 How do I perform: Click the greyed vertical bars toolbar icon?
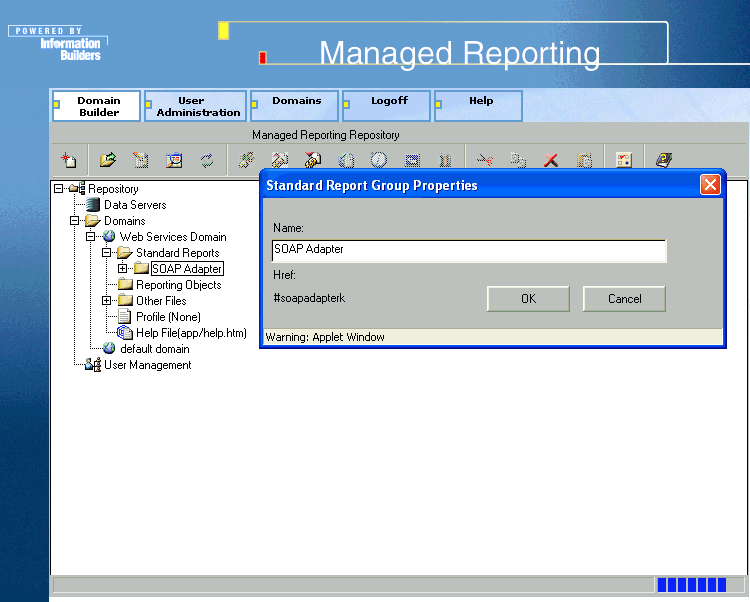[445, 160]
